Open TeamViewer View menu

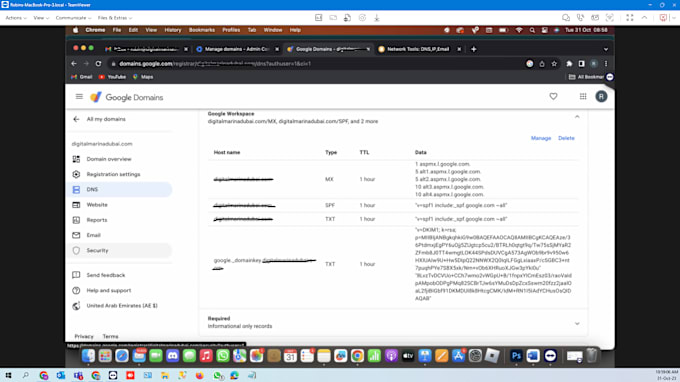tap(41, 18)
